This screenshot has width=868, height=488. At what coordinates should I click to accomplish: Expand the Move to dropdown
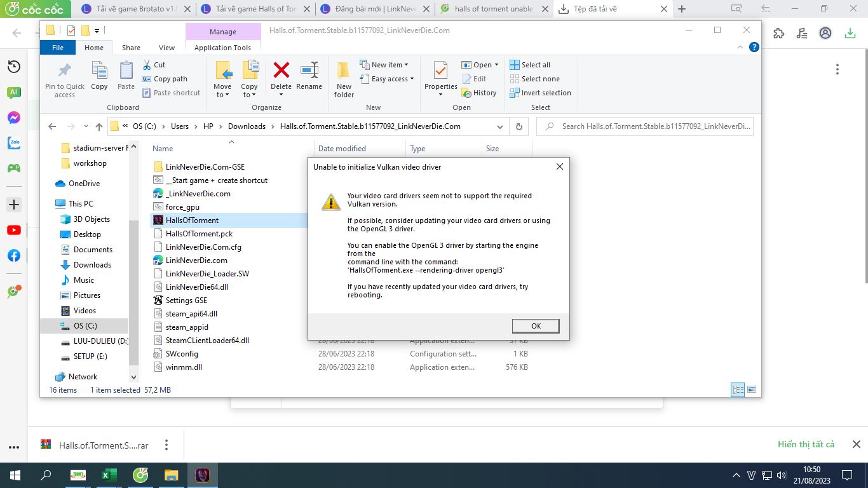(222, 95)
